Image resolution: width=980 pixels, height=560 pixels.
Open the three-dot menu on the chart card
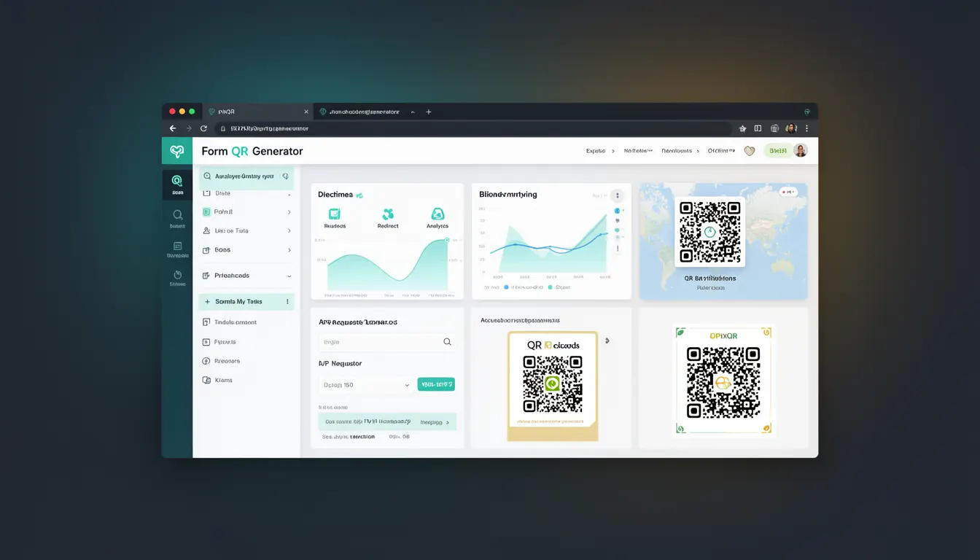pyautogui.click(x=618, y=195)
